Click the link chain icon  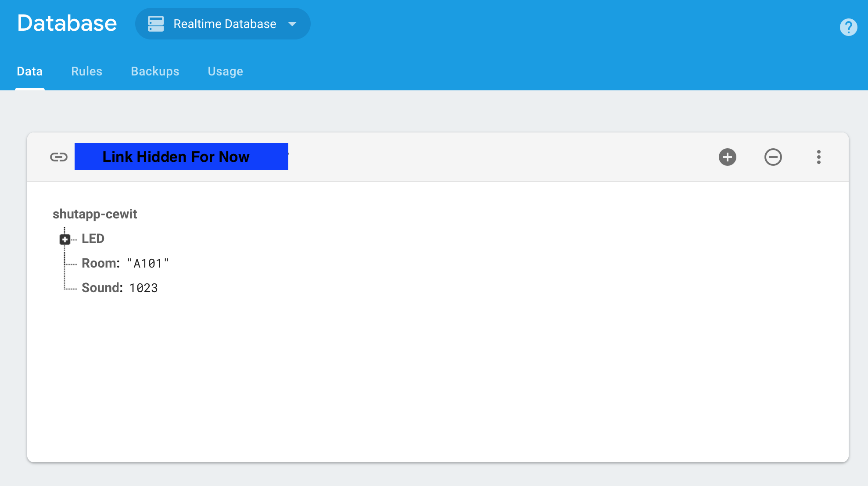pyautogui.click(x=59, y=157)
